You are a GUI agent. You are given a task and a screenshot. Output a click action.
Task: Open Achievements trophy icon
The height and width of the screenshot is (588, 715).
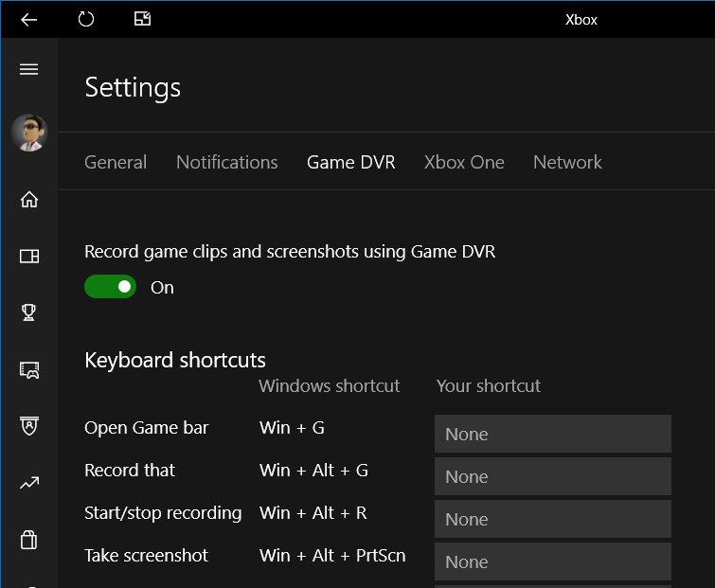click(x=28, y=312)
